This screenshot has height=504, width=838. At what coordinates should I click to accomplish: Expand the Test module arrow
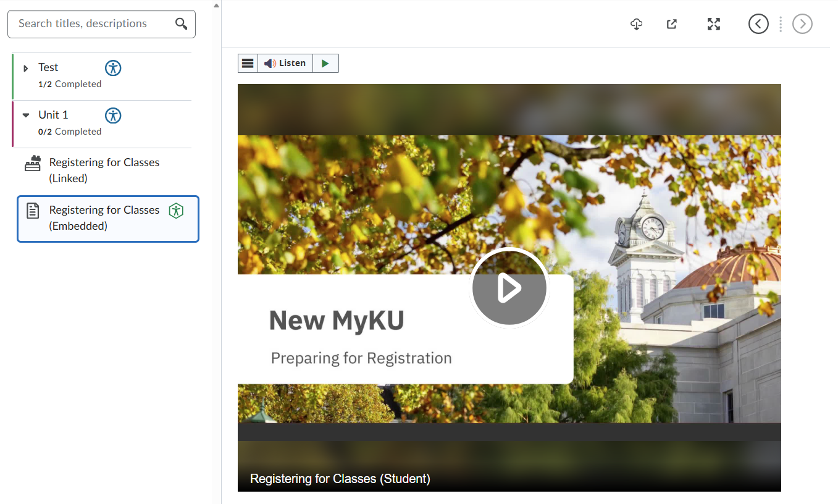(26, 68)
